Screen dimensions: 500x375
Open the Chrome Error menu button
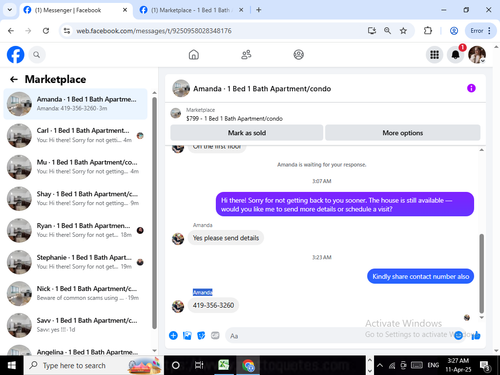pyautogui.click(x=481, y=31)
